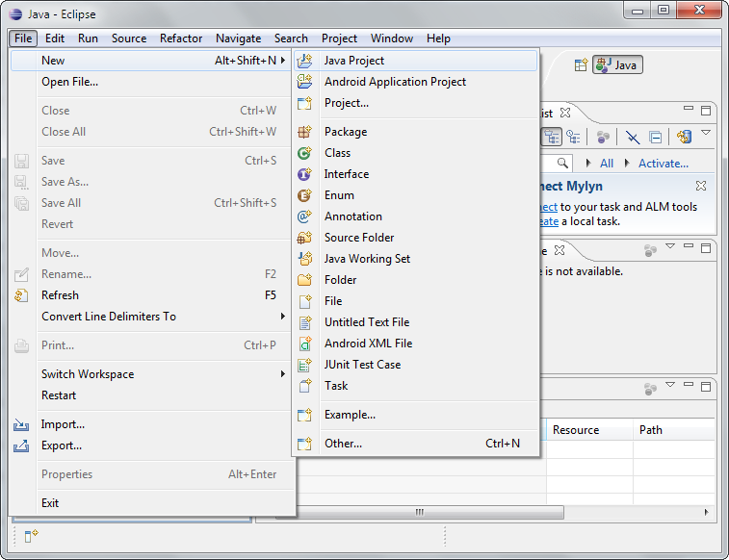Expand the All working set arrow
729x560 pixels.
(588, 163)
